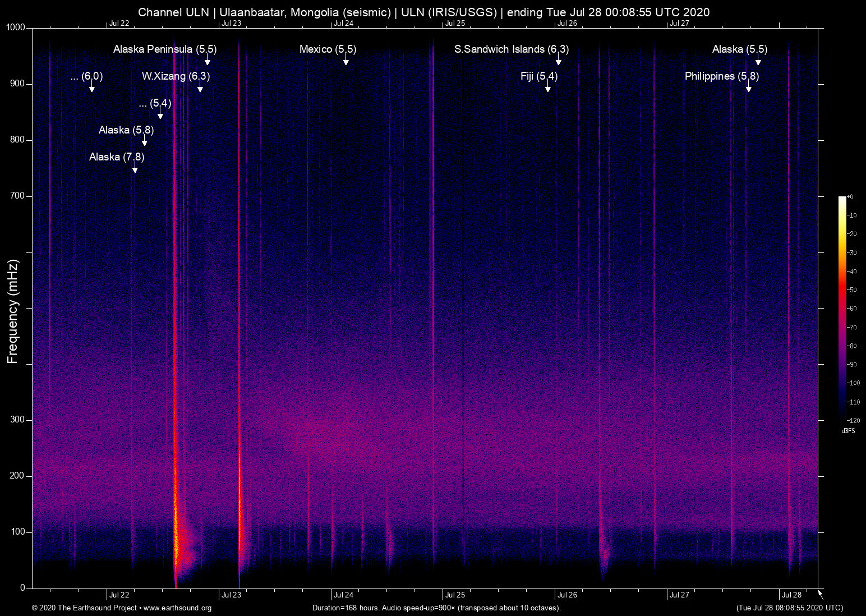Select the 1000 frequency tick label
The width and height of the screenshot is (866, 616).
15,27
